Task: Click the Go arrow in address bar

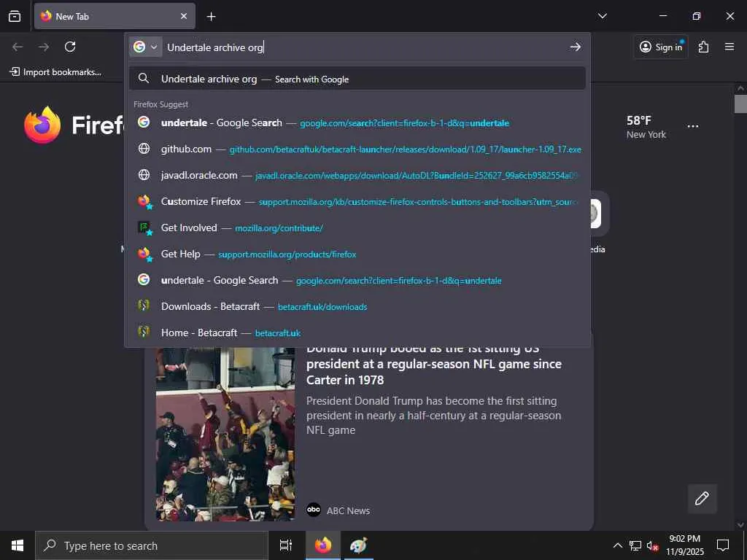Action: (575, 47)
